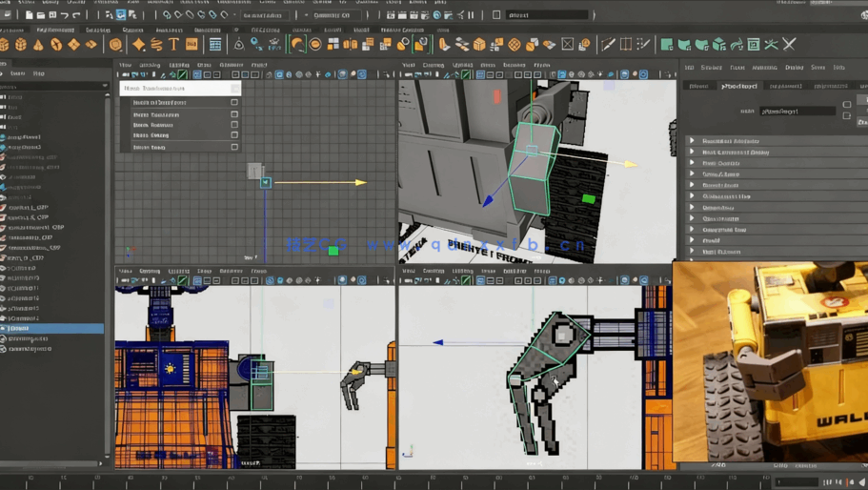Viewport: 868px width, 490px height.
Task: Toggle the third checkbox in the floating options panel
Action: coord(234,125)
